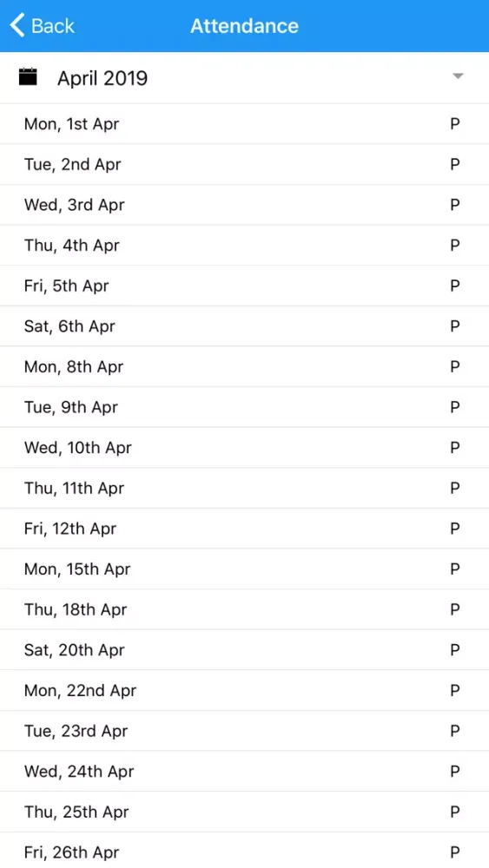
Task: Open the Wed, 3rd Apr attendance row
Action: [244, 204]
